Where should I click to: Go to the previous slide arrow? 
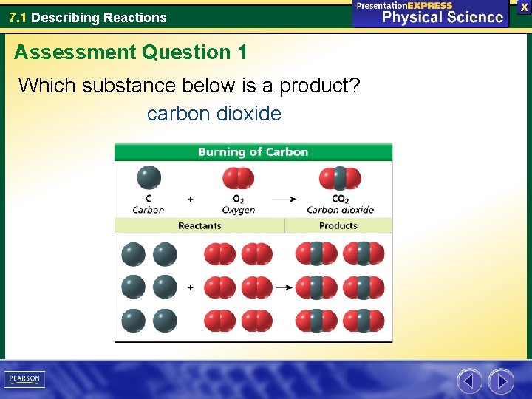coord(469,381)
